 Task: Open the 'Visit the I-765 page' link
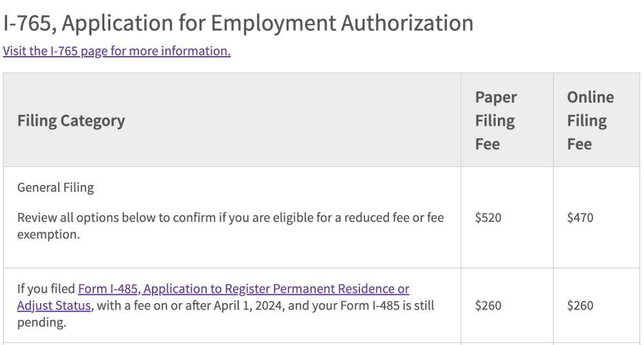pos(117,51)
